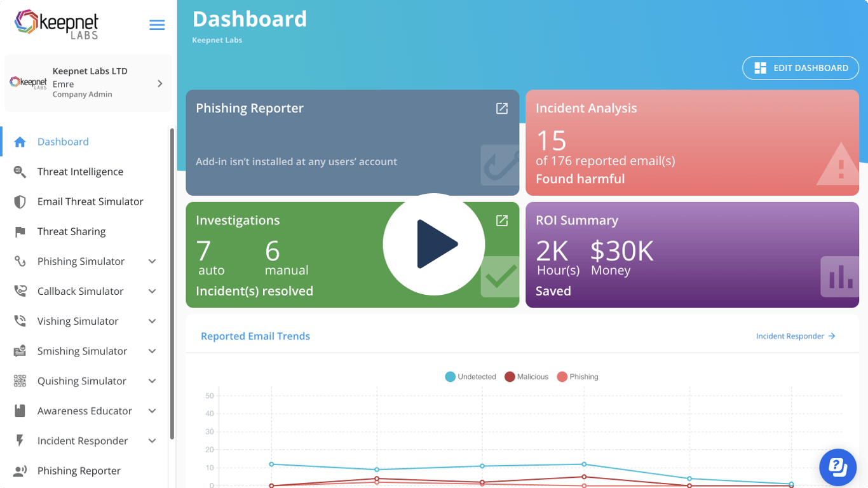Open Threat Sharing via its flag icon
This screenshot has height=488, width=868.
click(x=20, y=231)
